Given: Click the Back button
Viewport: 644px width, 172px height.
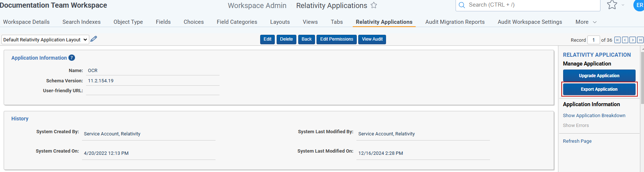Looking at the screenshot, I should 307,39.
